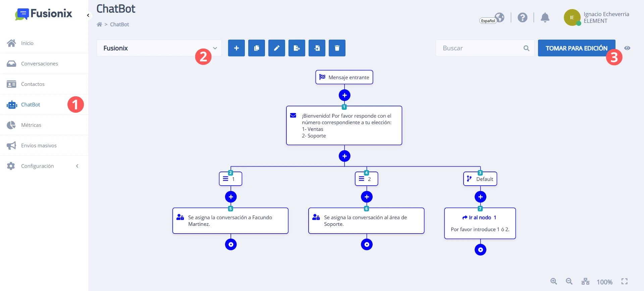Click the diagram layout organize icon

pos(585,282)
